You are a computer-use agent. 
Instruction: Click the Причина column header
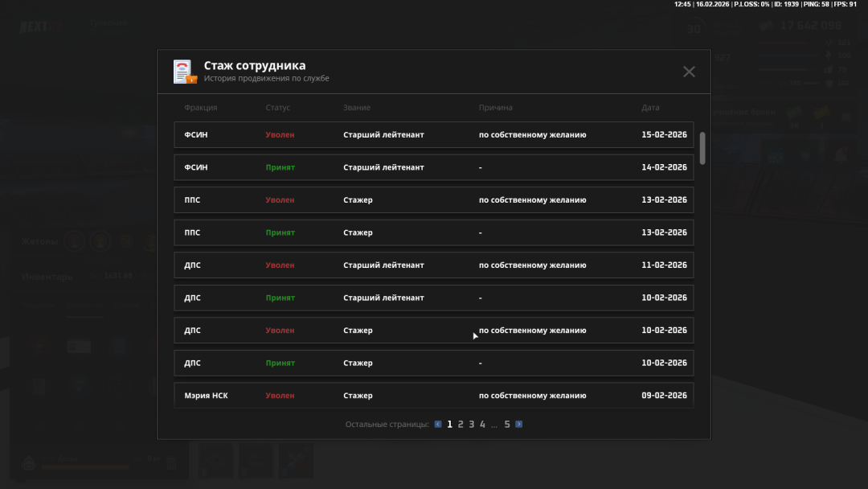[495, 108]
